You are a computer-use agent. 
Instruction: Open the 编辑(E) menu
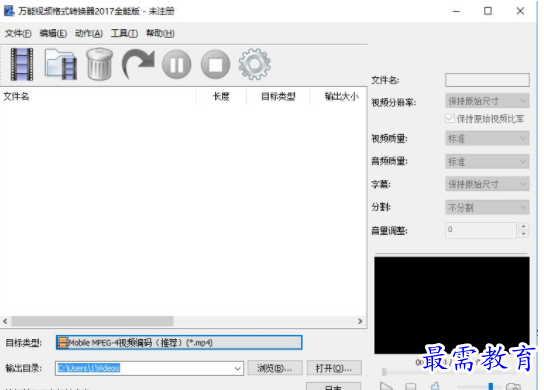pyautogui.click(x=53, y=33)
